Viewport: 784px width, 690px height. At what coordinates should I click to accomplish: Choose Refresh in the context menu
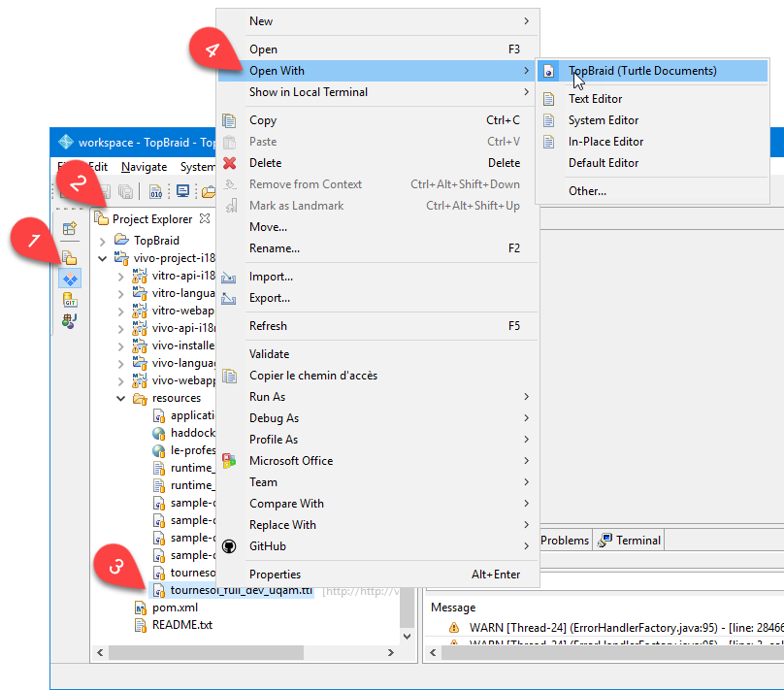[x=378, y=326]
